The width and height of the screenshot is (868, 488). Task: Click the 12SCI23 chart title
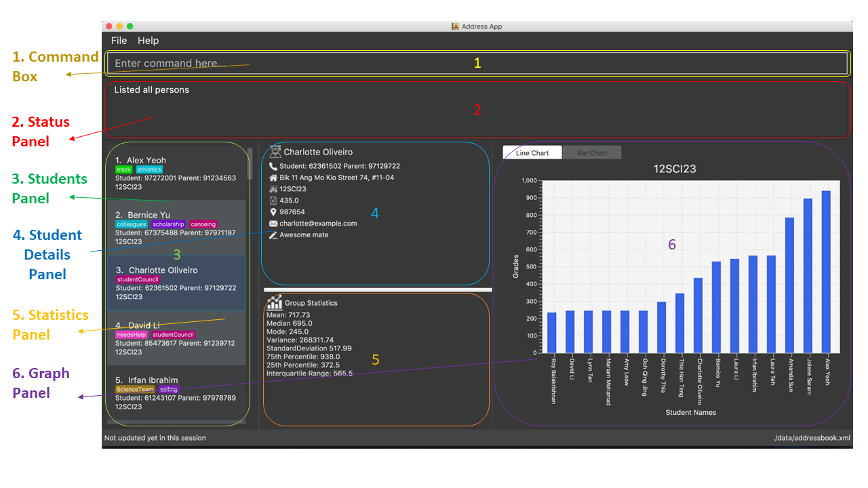pos(675,169)
